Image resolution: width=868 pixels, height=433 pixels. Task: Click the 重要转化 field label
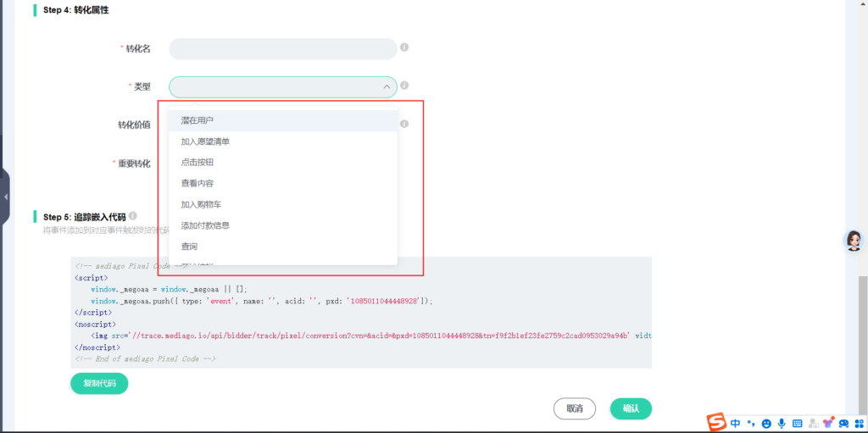tap(134, 164)
